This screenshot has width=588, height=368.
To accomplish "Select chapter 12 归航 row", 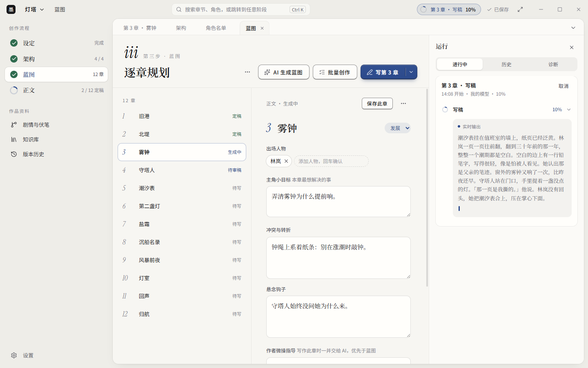I will pyautogui.click(x=182, y=314).
